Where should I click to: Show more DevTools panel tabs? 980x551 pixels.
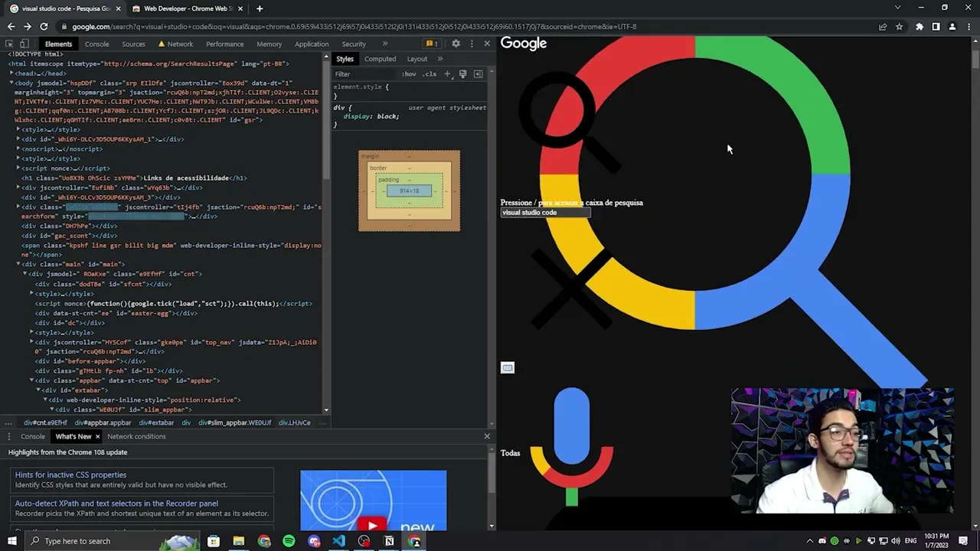pyautogui.click(x=384, y=44)
